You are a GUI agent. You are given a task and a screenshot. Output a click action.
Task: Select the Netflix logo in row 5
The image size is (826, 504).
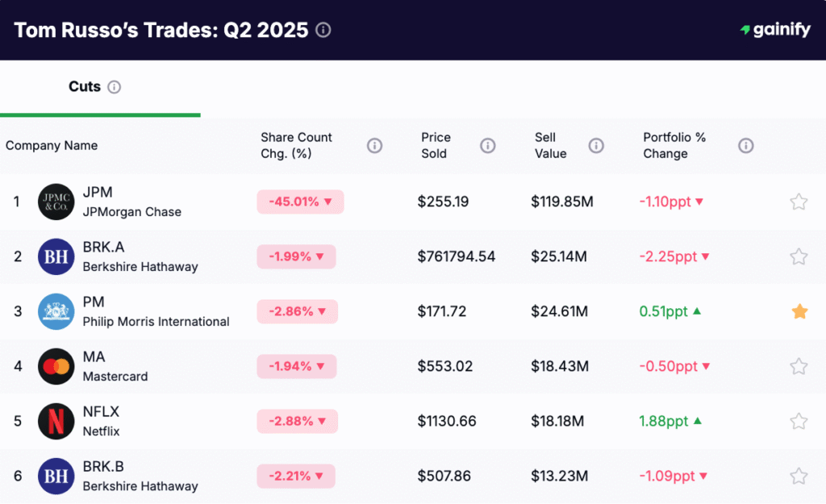56,421
